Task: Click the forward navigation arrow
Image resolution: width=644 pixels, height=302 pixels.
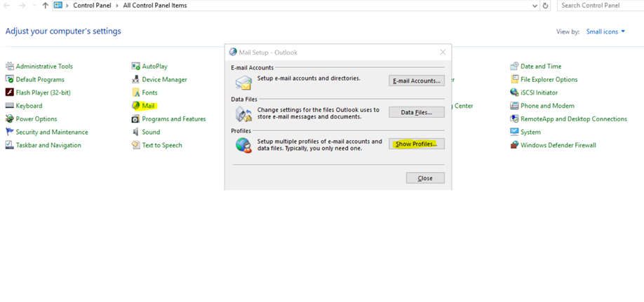Action: click(x=22, y=6)
